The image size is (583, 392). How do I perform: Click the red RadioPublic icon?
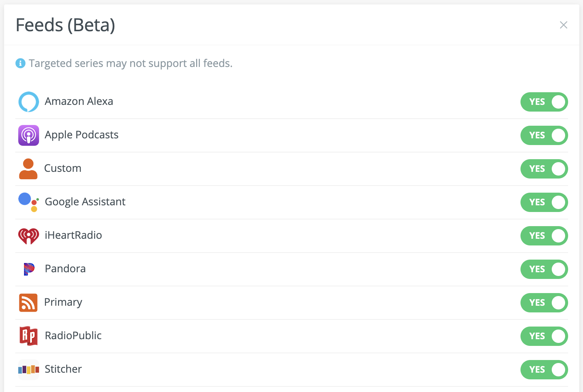[x=29, y=336]
